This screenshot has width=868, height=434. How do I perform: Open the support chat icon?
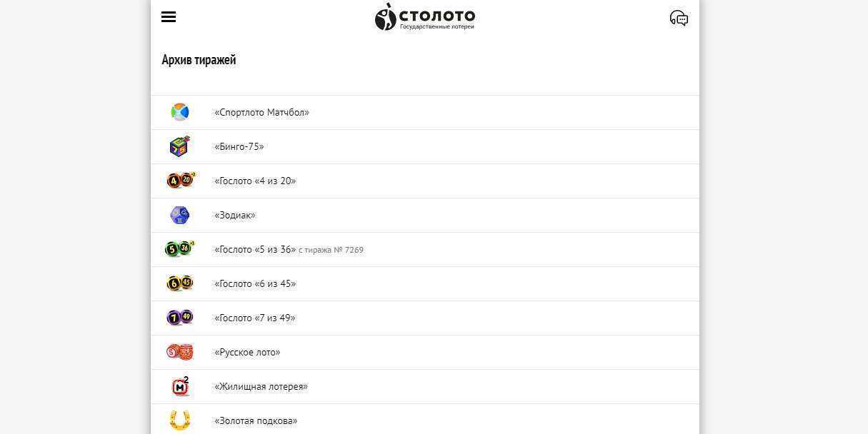pyautogui.click(x=679, y=18)
